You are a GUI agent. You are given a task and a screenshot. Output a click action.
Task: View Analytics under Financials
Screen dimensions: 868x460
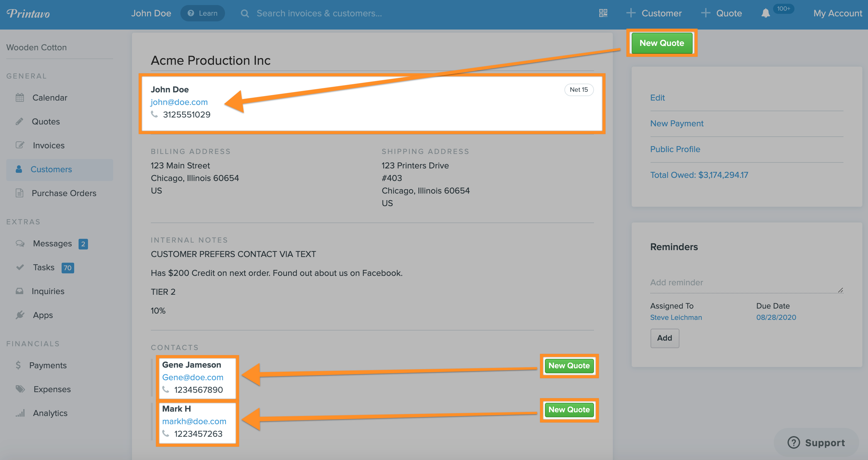click(50, 413)
